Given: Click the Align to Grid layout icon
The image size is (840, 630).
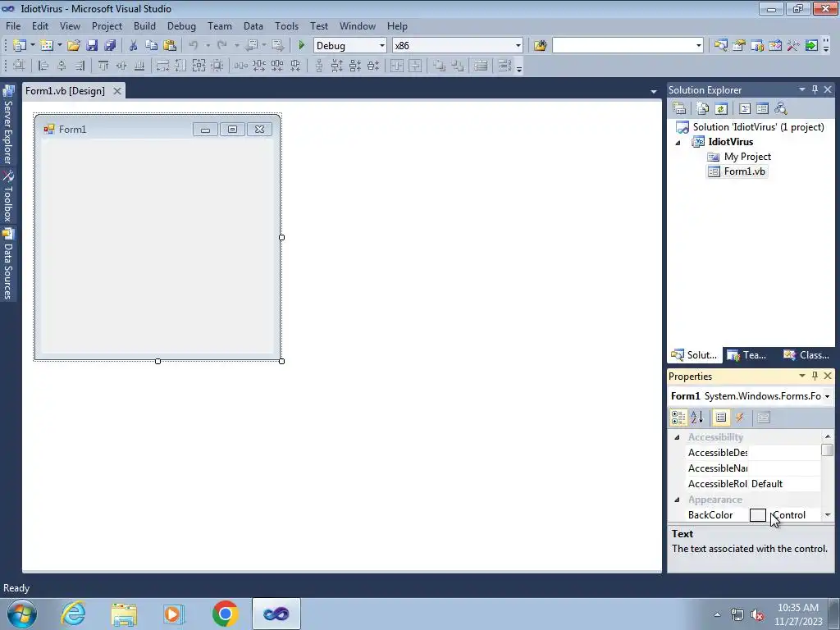Looking at the screenshot, I should point(19,66).
